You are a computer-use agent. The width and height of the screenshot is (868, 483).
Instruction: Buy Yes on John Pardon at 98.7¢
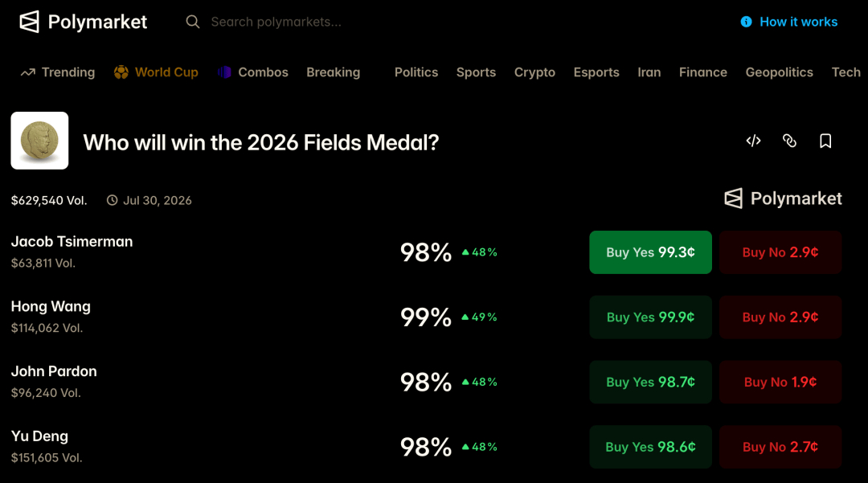tap(650, 382)
